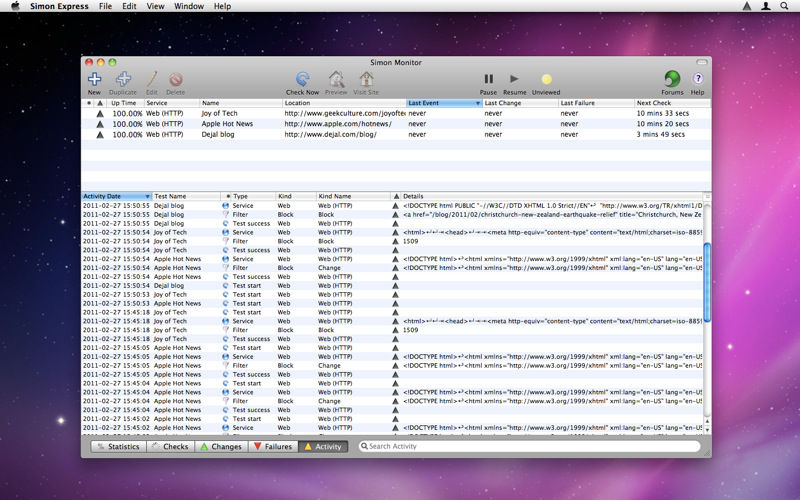This screenshot has height=500, width=800.
Task: Sort tests by the Last Event column header
Action: [x=444, y=103]
